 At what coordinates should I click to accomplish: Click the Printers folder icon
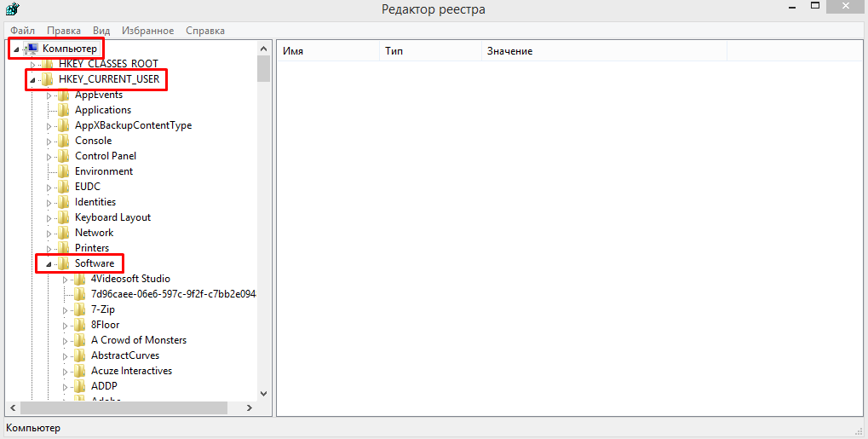click(x=64, y=248)
